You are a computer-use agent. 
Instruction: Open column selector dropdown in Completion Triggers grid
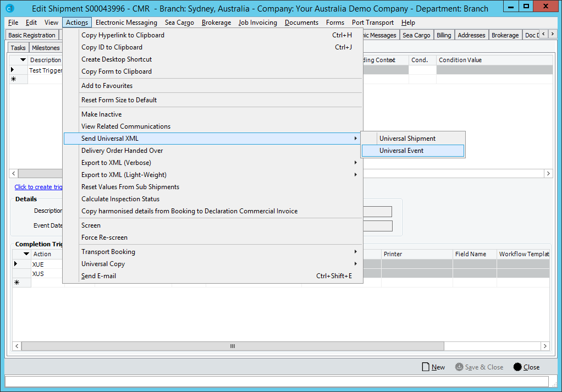tap(25, 254)
